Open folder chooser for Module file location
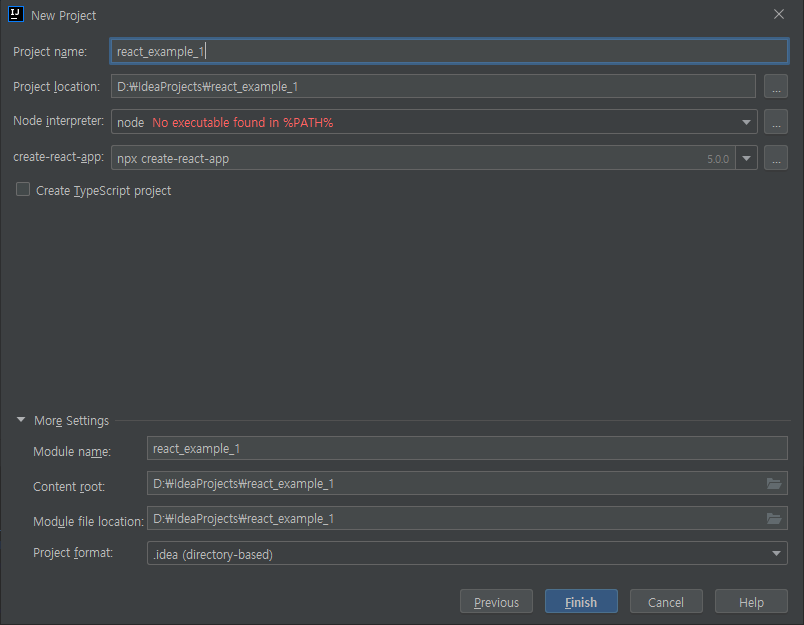Viewport: 804px width, 625px height. (x=774, y=518)
